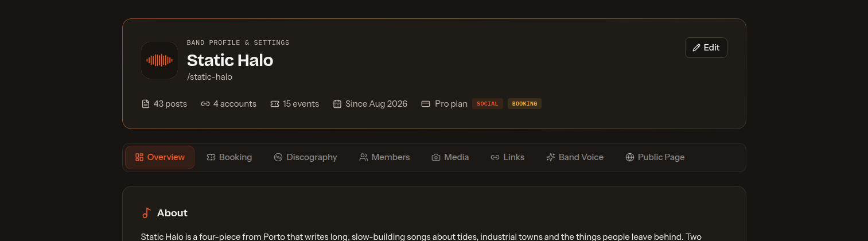Click the Pro plan label
The image size is (868, 241).
point(451,104)
